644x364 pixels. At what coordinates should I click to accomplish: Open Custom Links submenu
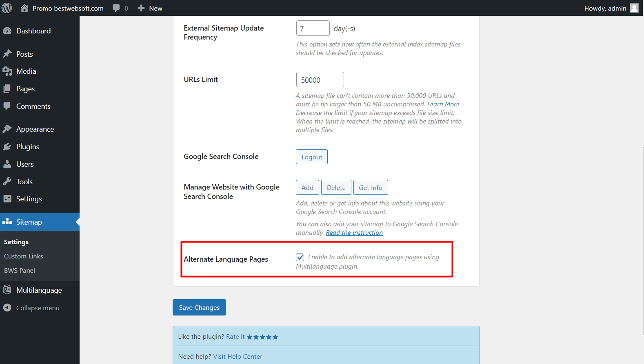(x=24, y=256)
